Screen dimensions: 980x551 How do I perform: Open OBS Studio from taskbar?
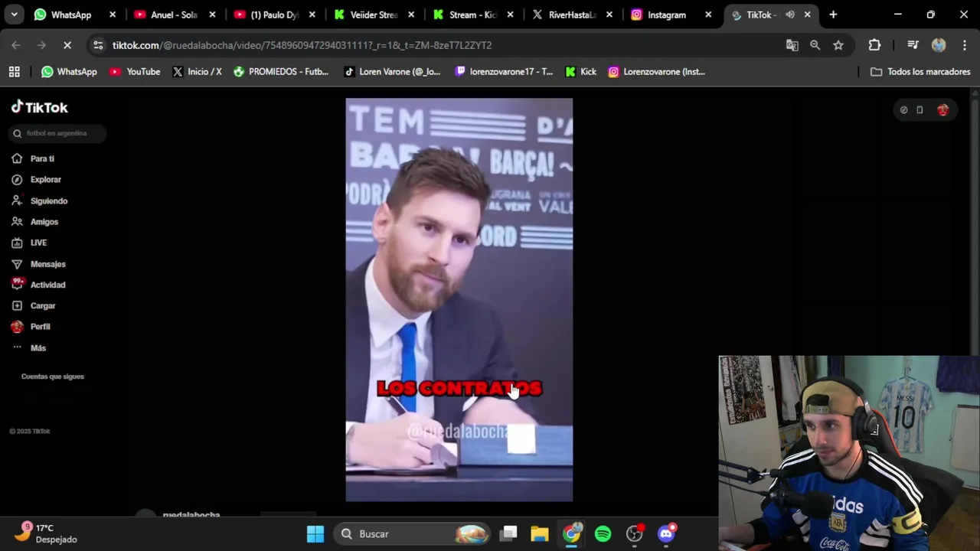(x=635, y=534)
